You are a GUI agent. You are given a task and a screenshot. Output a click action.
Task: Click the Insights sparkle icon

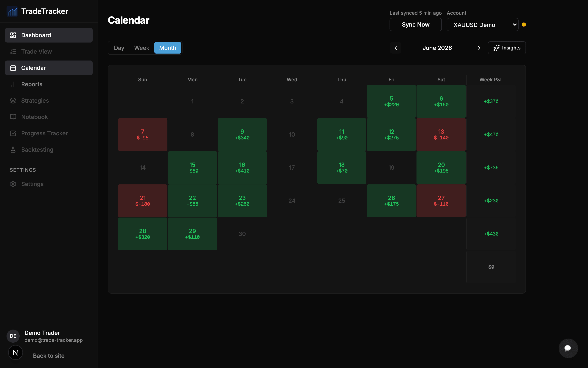(x=496, y=48)
